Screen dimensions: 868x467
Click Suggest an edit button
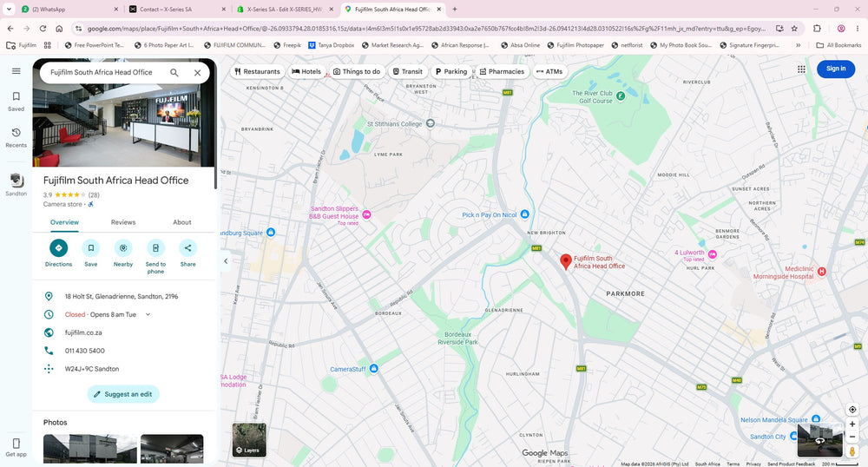tap(123, 394)
